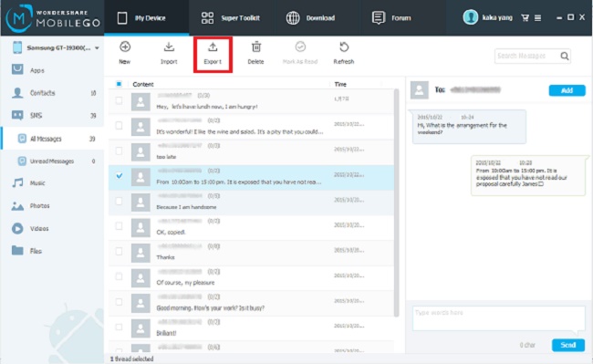The image size is (593, 364).
Task: Open the shopping cart icon
Action: click(525, 17)
